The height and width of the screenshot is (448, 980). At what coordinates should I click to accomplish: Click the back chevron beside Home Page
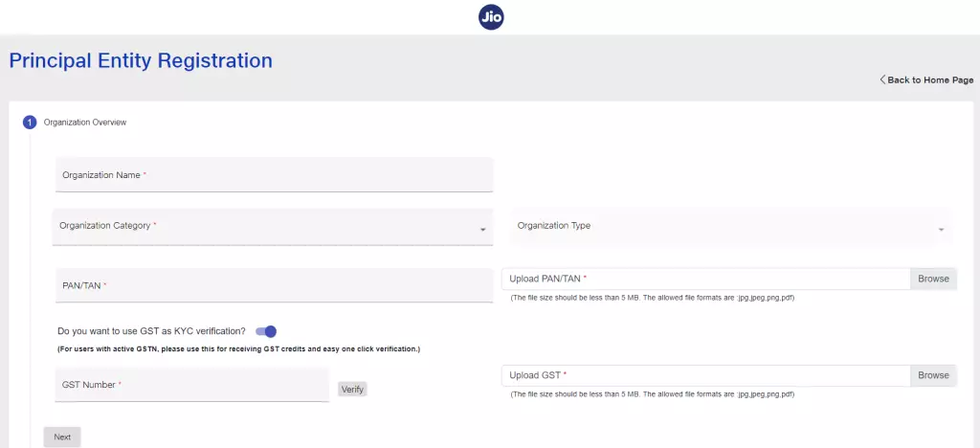(x=882, y=79)
